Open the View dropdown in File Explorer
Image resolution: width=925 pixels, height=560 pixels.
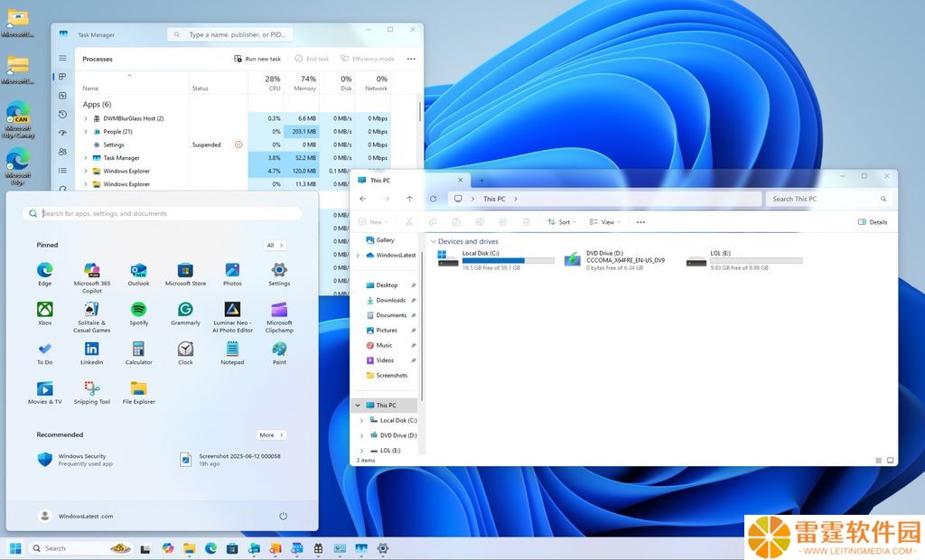click(x=604, y=222)
